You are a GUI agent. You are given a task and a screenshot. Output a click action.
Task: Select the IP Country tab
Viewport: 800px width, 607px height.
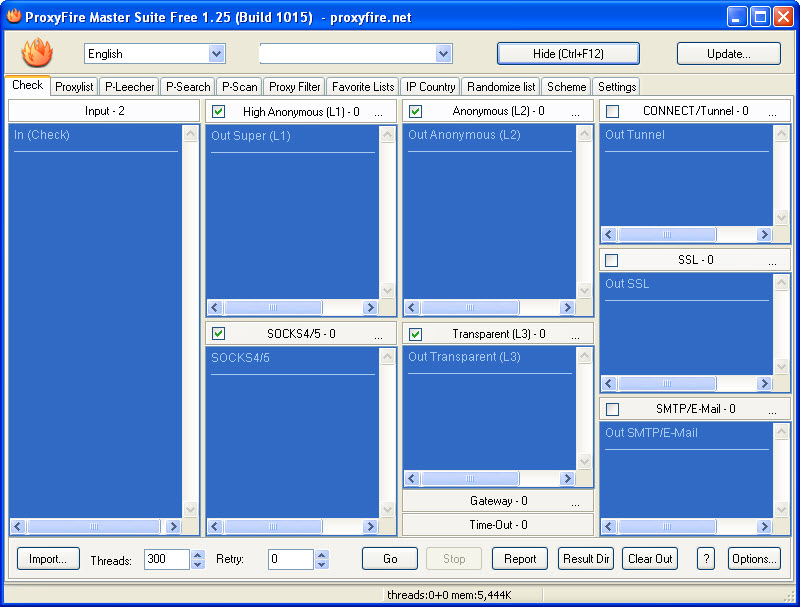coord(431,87)
